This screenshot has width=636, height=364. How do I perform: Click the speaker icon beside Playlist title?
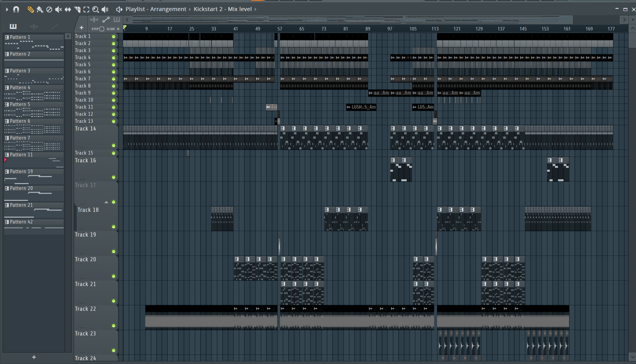coord(119,9)
